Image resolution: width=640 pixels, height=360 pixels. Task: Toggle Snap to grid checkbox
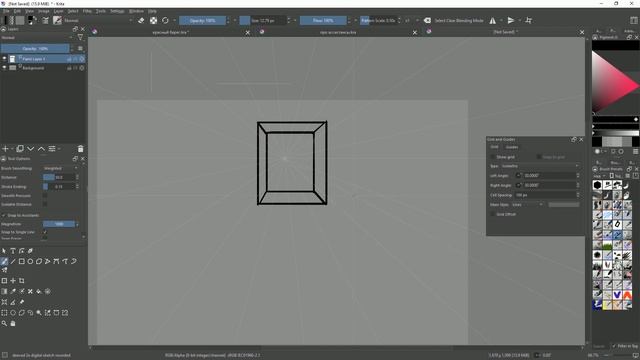tap(539, 157)
